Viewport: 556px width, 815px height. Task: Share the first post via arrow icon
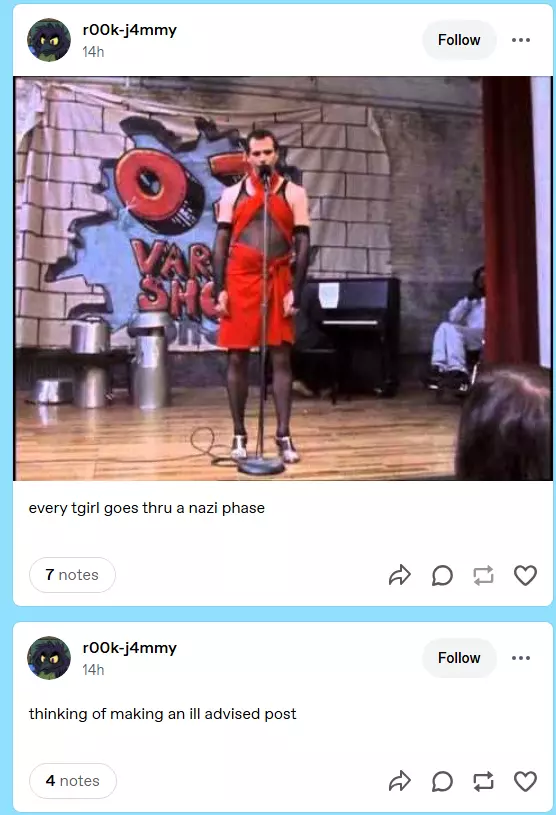point(400,575)
